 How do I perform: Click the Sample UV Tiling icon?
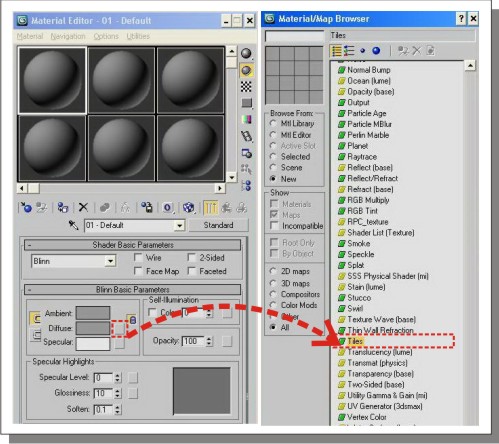pyautogui.click(x=246, y=103)
